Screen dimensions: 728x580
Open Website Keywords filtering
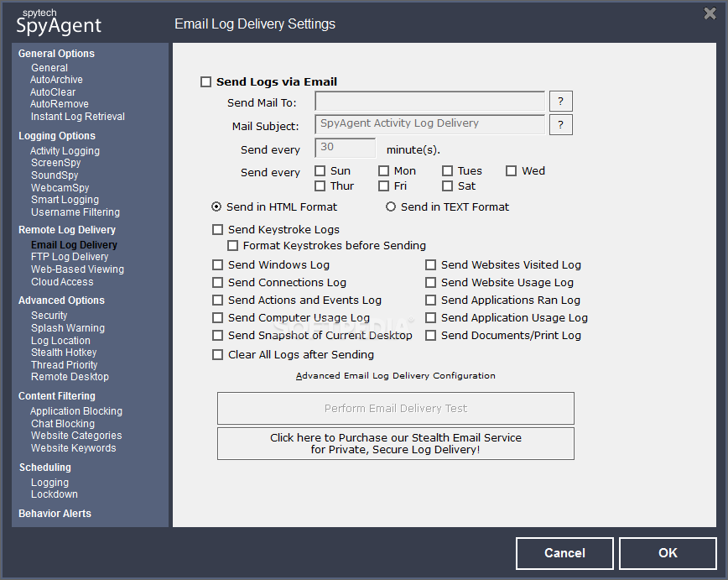pos(73,448)
